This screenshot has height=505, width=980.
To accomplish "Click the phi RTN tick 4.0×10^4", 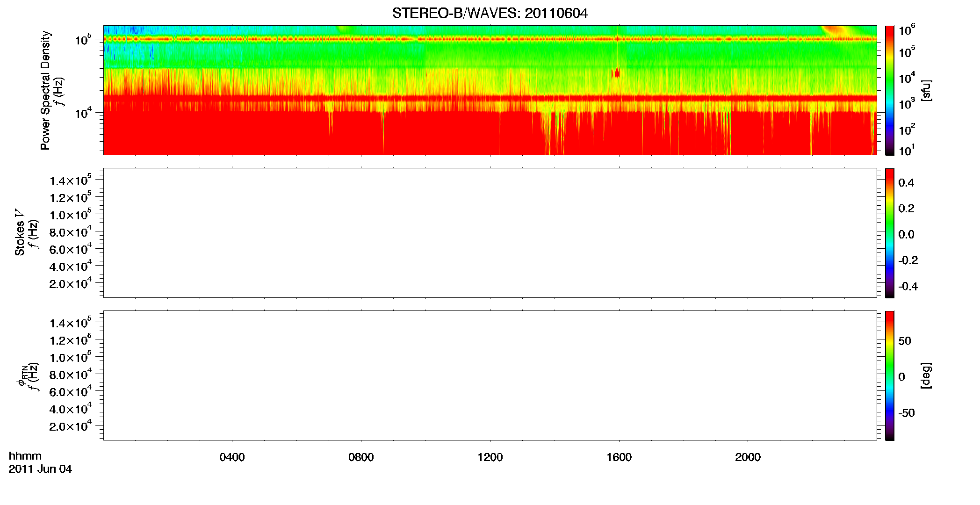I will [71, 409].
